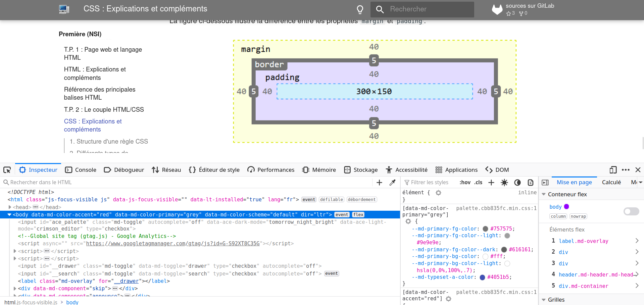Click the plus icon to add HTML node
Screen dimensions: 644x305
click(x=379, y=183)
